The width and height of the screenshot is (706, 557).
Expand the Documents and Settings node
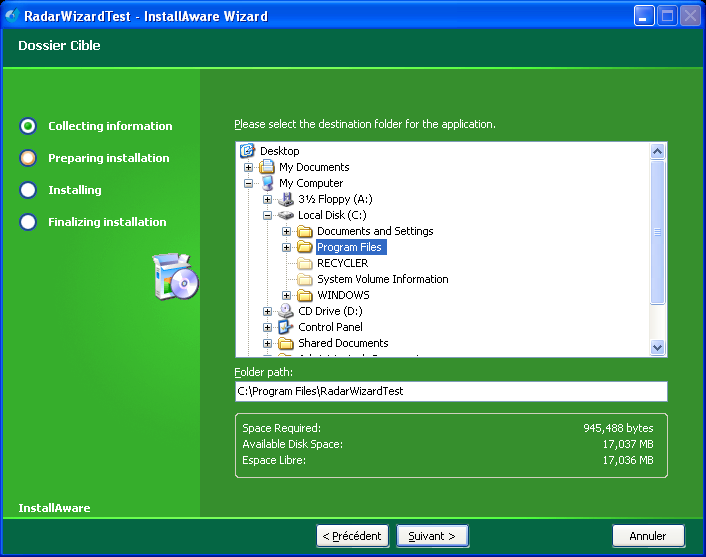coord(286,231)
